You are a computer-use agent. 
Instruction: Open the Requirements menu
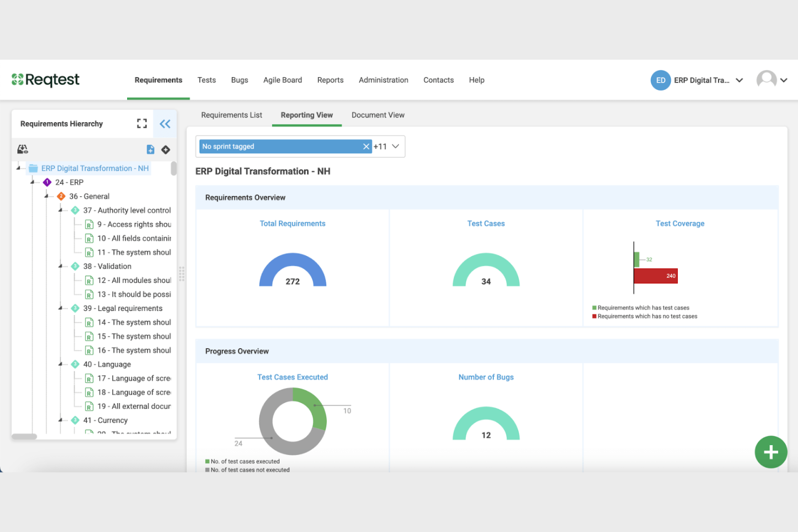click(x=159, y=80)
